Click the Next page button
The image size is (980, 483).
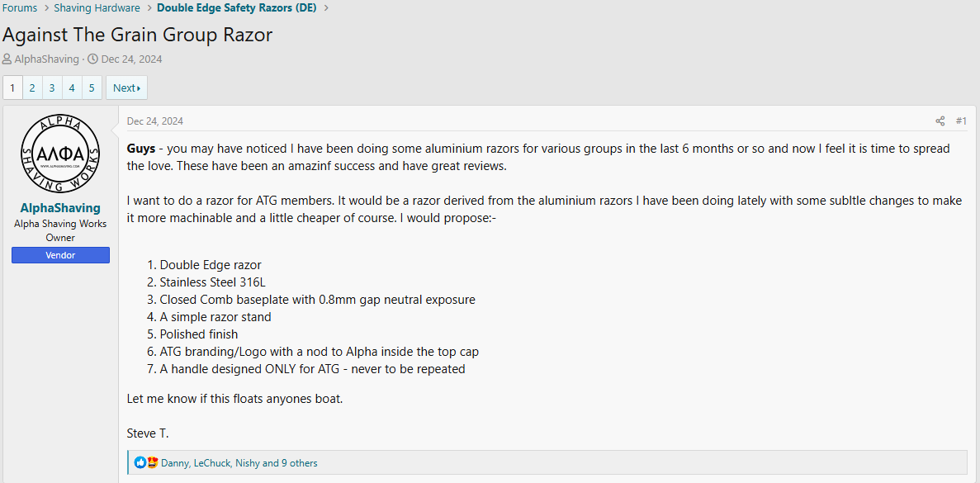(x=126, y=88)
